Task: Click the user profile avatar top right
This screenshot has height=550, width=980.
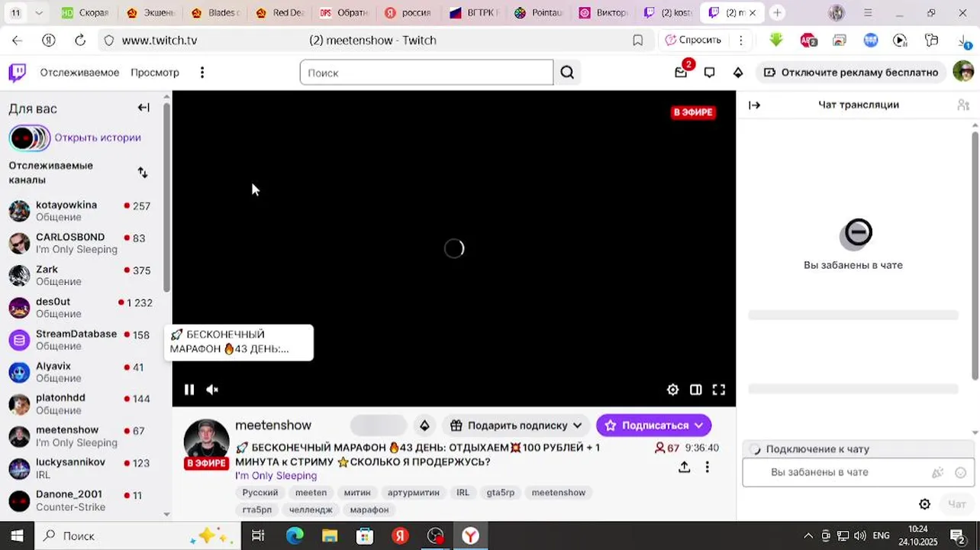Action: point(963,72)
